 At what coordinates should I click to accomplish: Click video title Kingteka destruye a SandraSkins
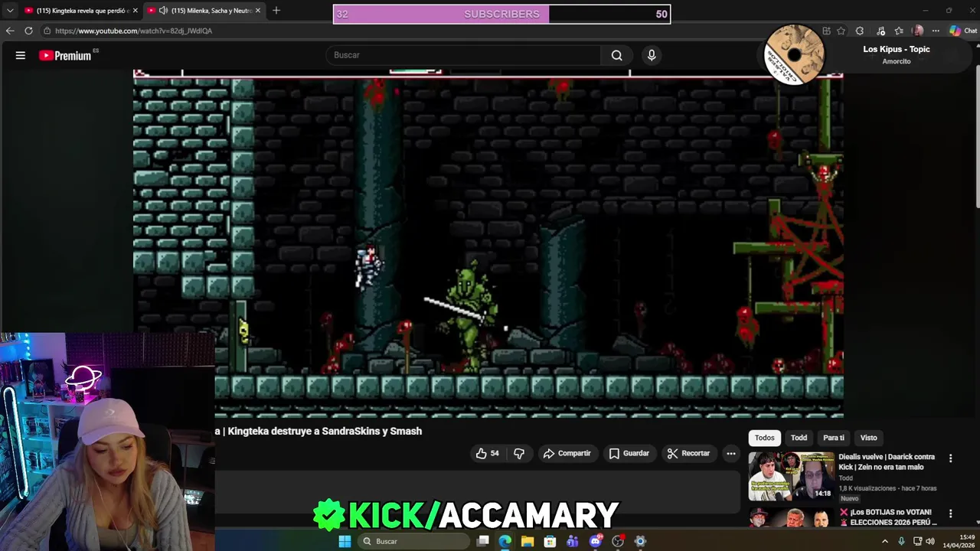[325, 431]
